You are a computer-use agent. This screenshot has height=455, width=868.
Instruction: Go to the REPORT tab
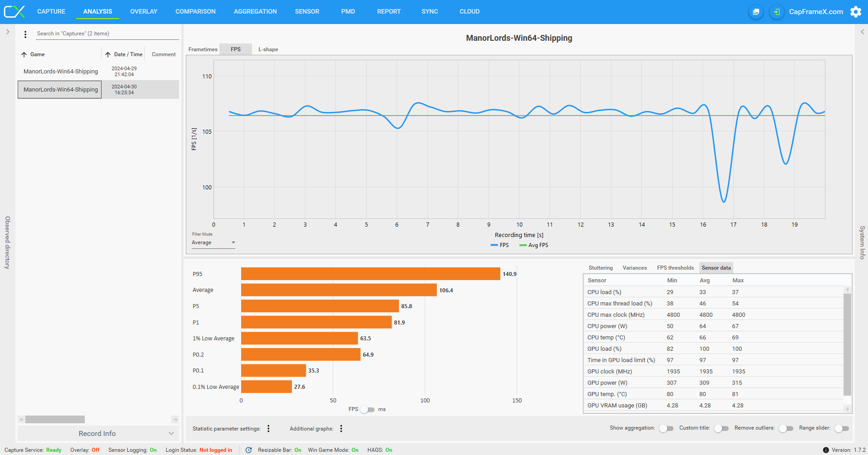click(x=389, y=12)
